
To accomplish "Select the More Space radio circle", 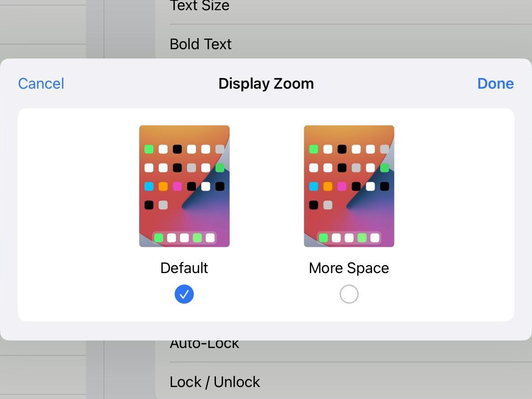I will point(349,294).
